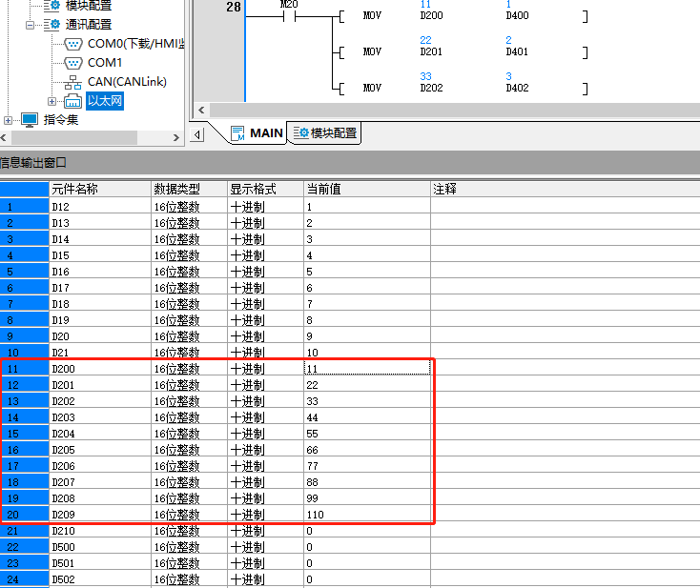The height and width of the screenshot is (588, 700).
Task: Click 16位整数 data type for D203
Action: pyautogui.click(x=189, y=417)
